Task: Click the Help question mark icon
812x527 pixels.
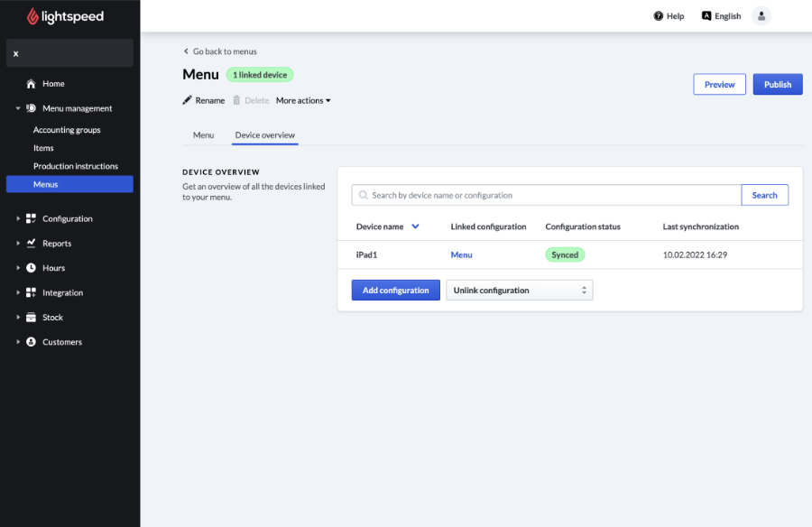Action: point(659,16)
